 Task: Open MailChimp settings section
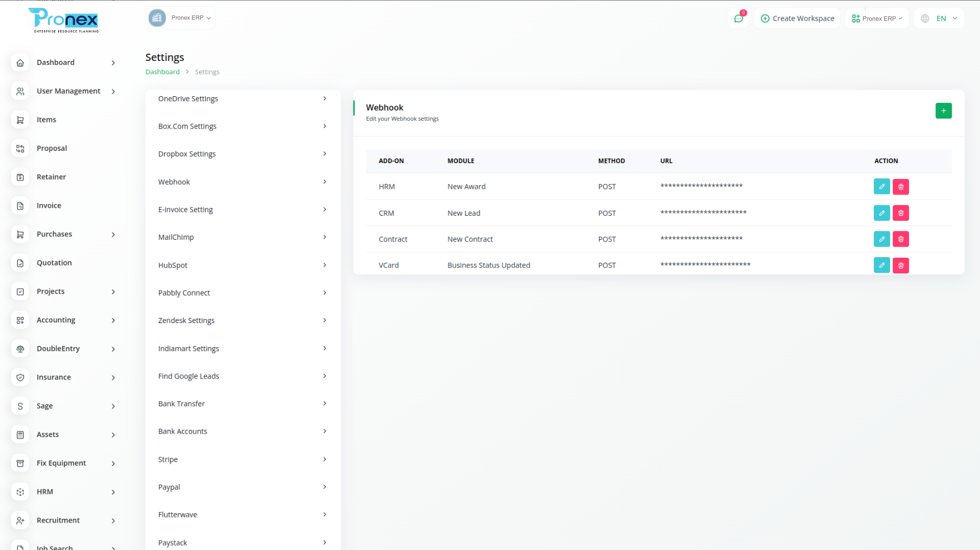tap(243, 238)
